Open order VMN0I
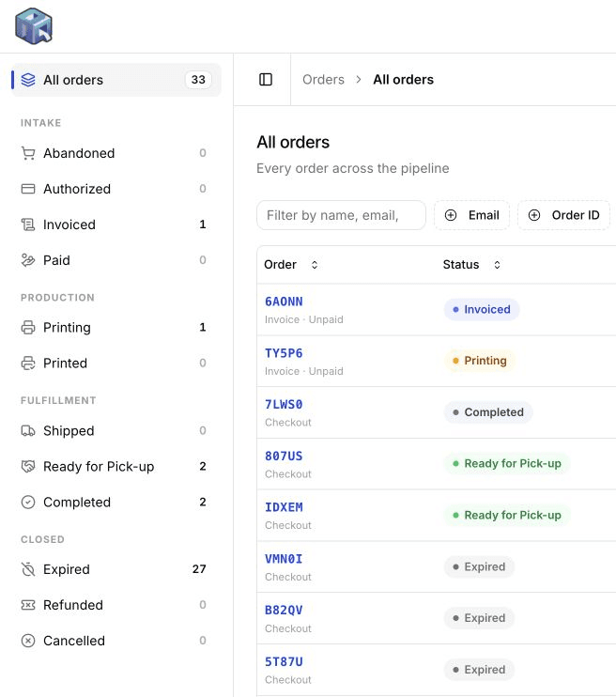616x697 pixels. [284, 558]
